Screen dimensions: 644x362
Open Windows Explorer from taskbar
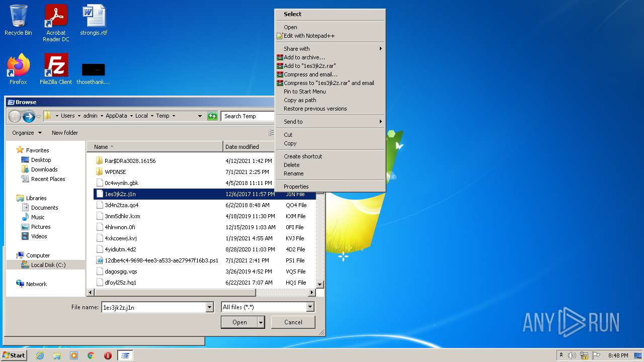click(x=57, y=355)
